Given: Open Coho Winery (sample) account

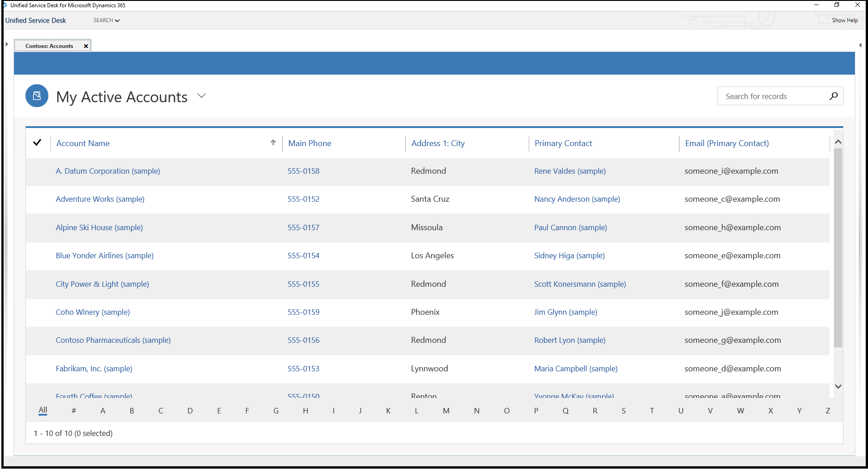Looking at the screenshot, I should tap(93, 312).
